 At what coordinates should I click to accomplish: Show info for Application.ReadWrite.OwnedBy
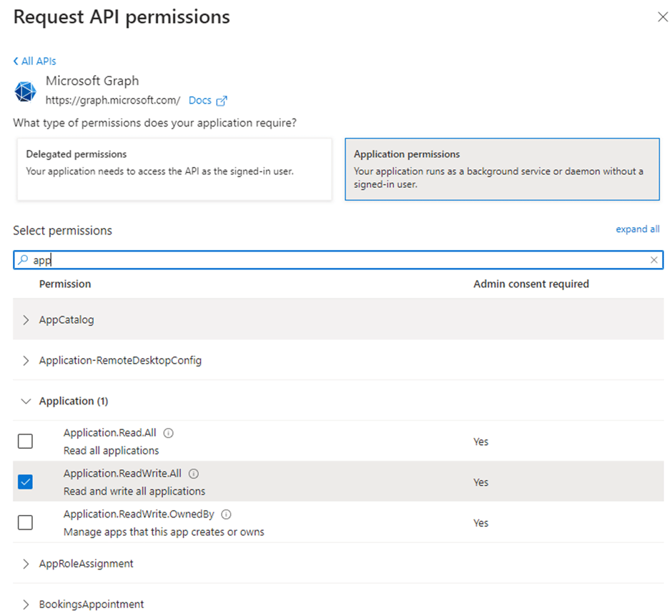click(227, 515)
